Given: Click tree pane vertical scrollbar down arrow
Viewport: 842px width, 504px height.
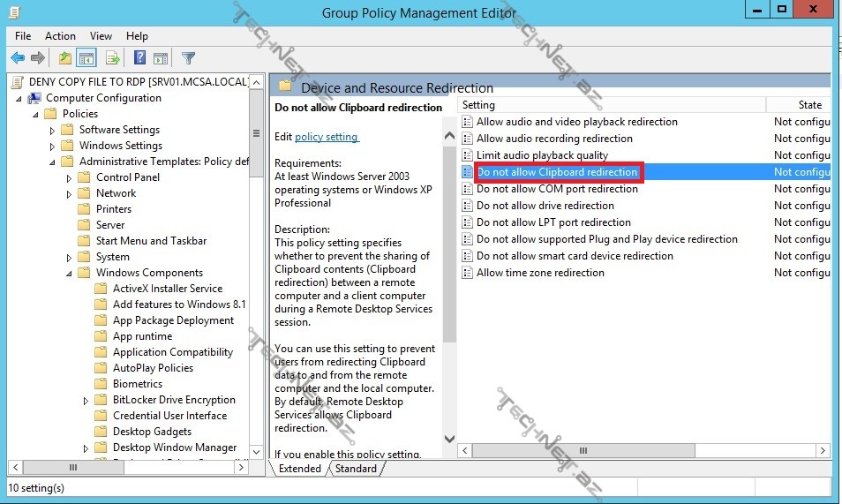Looking at the screenshot, I should (x=257, y=452).
